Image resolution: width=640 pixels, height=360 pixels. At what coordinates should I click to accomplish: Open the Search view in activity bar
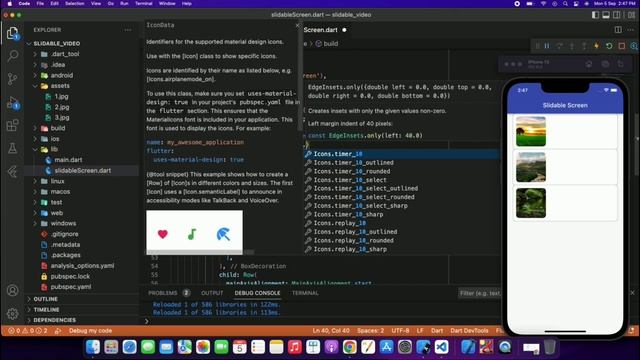click(x=13, y=56)
